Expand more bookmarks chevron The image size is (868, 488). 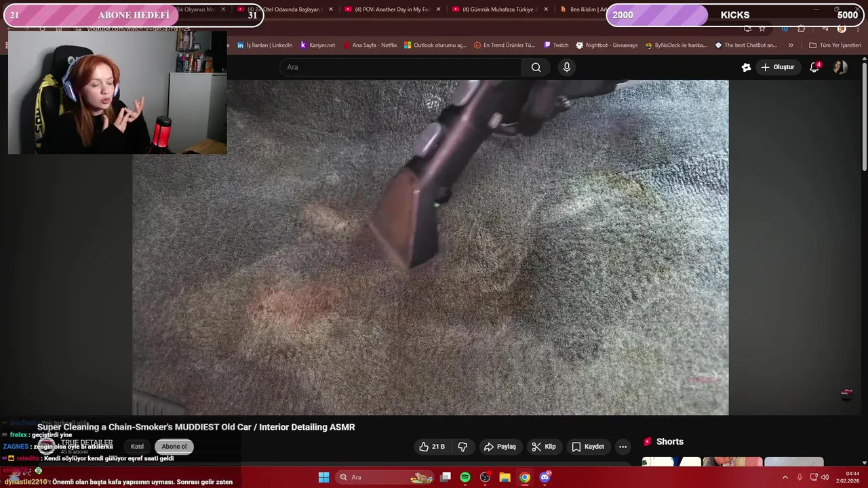[x=791, y=45]
